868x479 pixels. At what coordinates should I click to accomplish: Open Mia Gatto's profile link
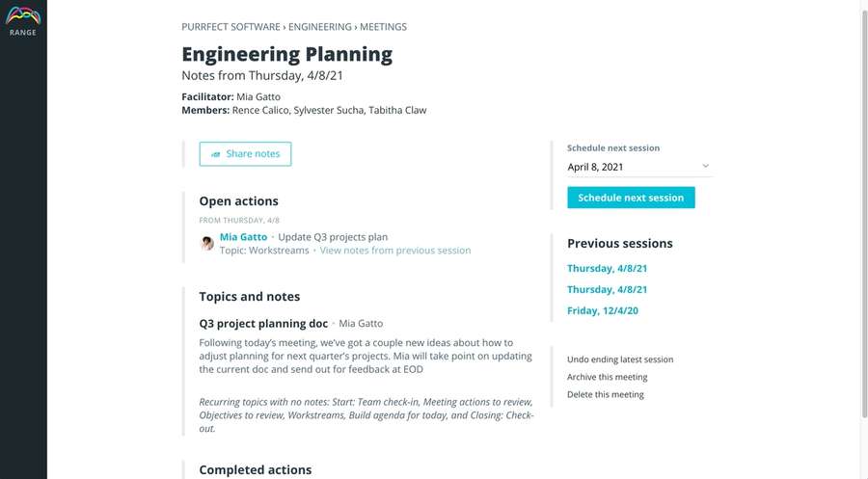pos(243,236)
